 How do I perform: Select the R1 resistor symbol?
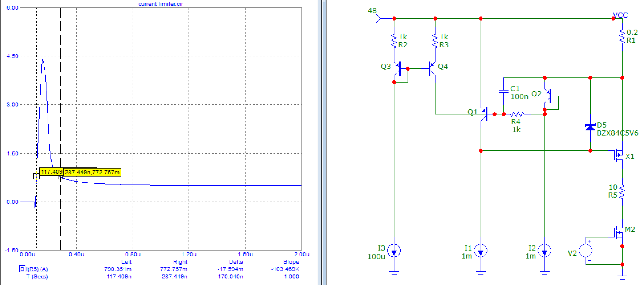tap(622, 36)
